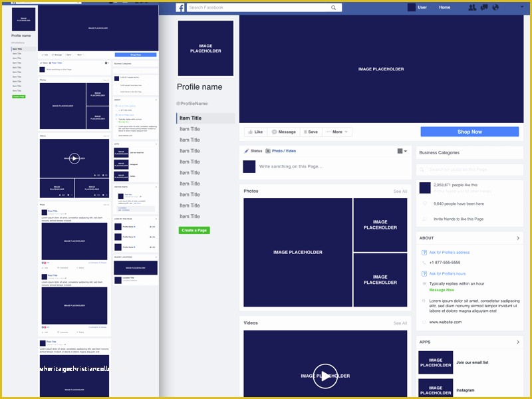
Task: Play the video in the small left page preview
Action: tap(74, 158)
